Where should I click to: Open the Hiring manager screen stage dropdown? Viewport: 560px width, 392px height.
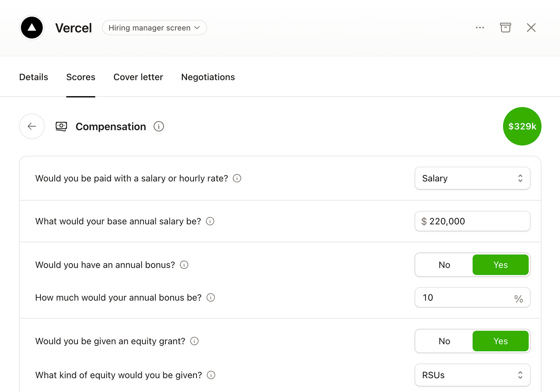click(x=154, y=28)
